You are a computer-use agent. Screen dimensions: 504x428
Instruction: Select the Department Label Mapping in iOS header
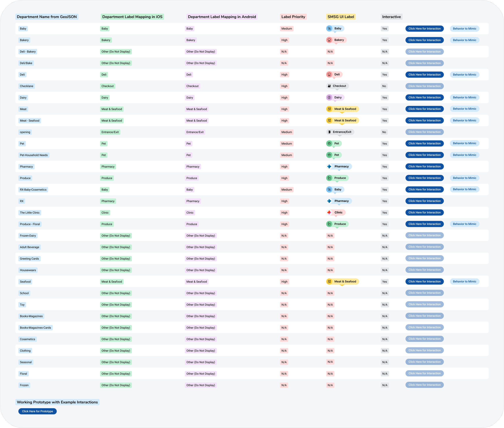132,17
